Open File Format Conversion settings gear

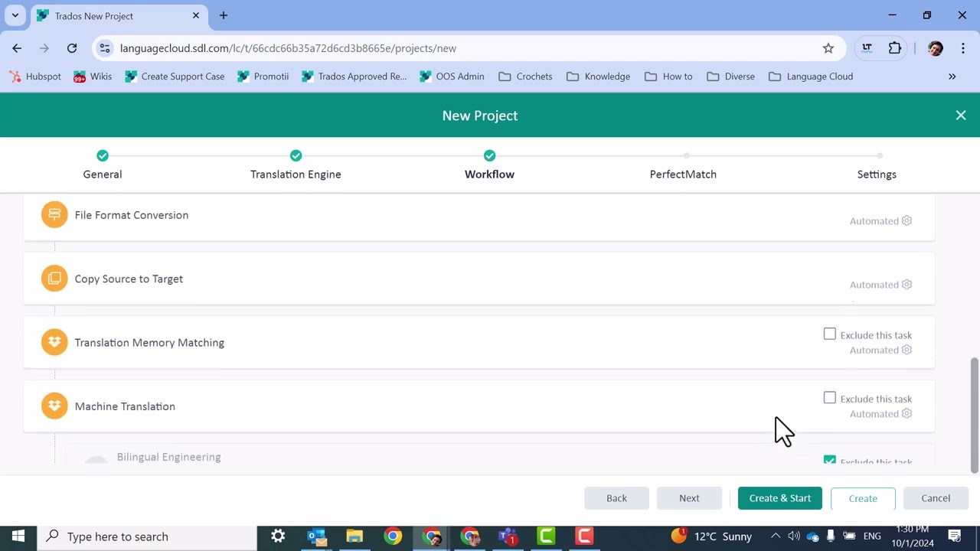click(906, 220)
